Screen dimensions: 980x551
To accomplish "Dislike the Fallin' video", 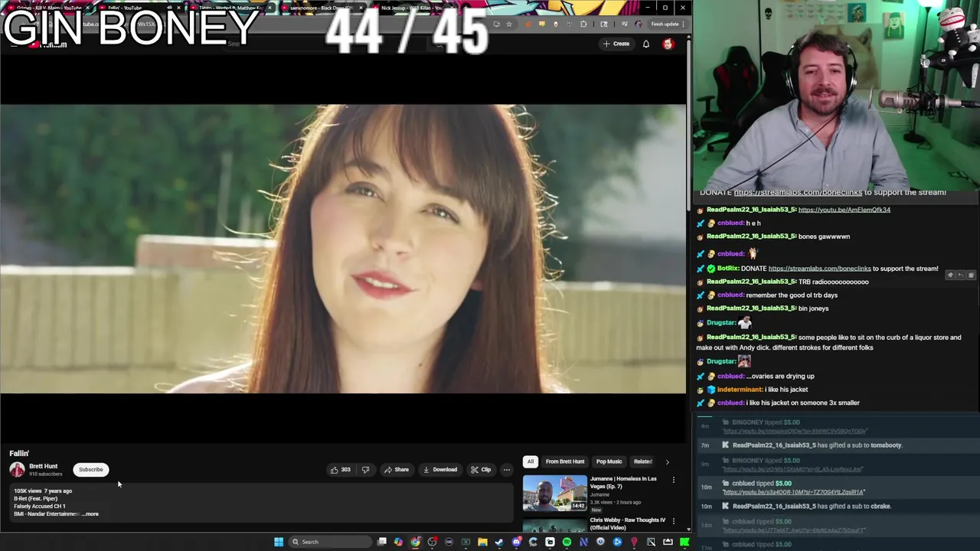I will tap(365, 470).
